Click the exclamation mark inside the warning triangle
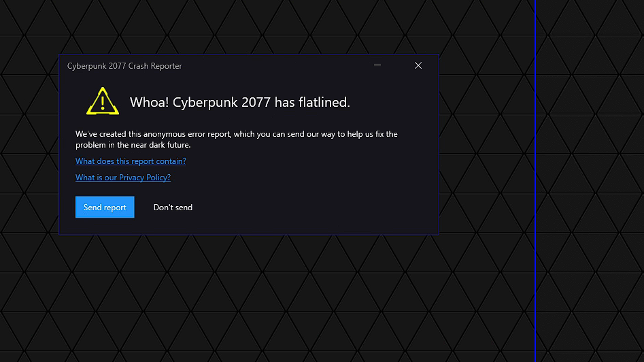The height and width of the screenshot is (362, 644). click(103, 103)
